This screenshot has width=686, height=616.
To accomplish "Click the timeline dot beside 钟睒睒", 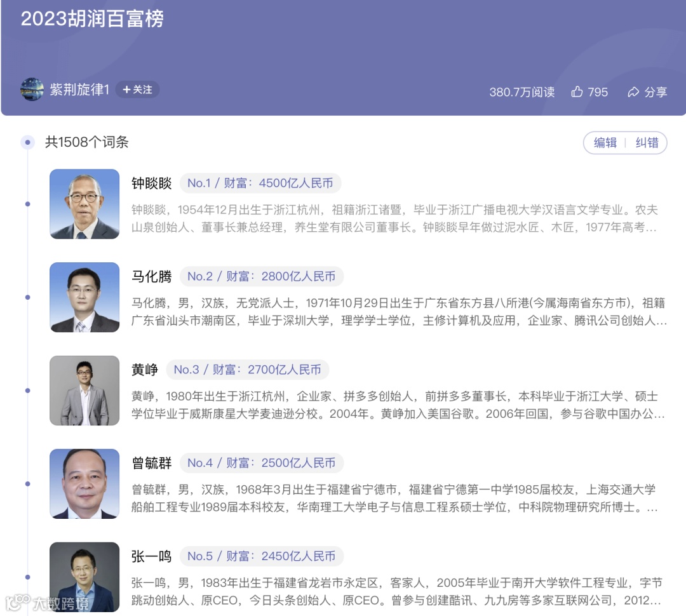I will point(27,204).
